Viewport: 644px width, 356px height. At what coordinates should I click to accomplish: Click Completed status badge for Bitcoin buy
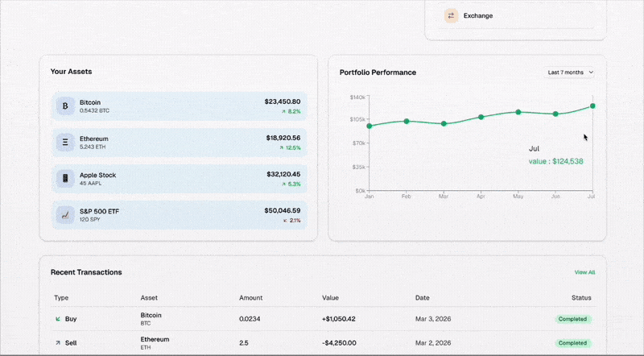(573, 319)
